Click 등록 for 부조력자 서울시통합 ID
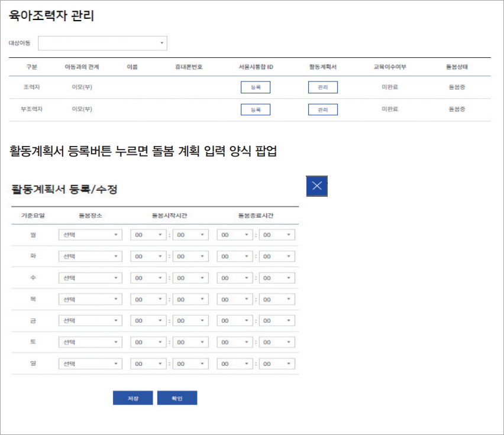Viewport: 504px width, 435px height. point(255,109)
